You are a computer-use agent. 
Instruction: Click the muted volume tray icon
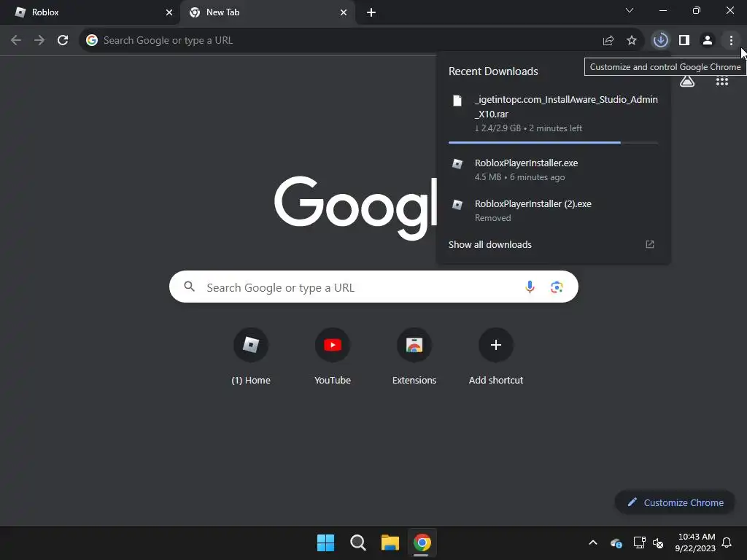[x=658, y=542]
